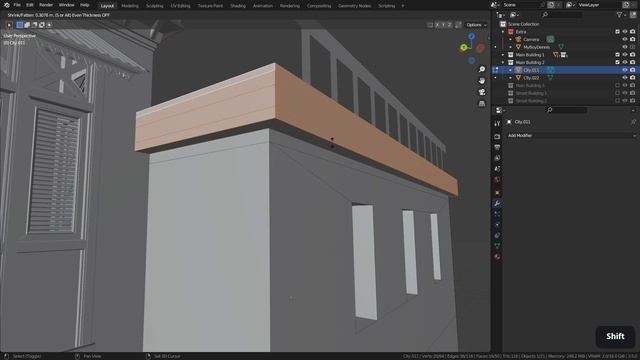This screenshot has width=640, height=360.
Task: Open the Help menu
Action: point(84,5)
